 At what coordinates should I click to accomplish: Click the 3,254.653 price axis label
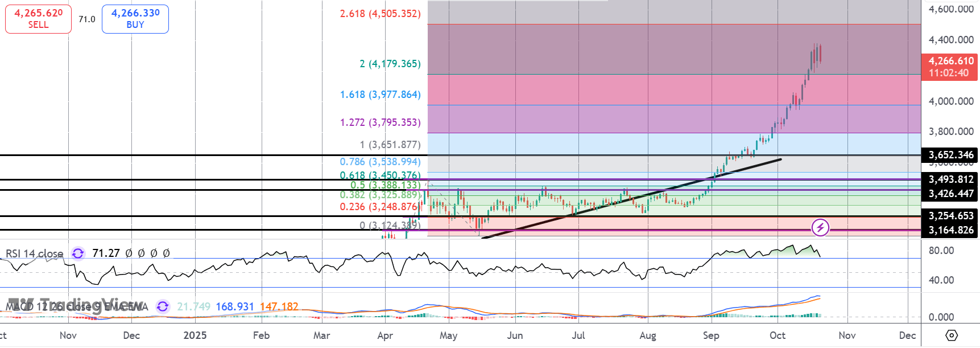coord(950,216)
